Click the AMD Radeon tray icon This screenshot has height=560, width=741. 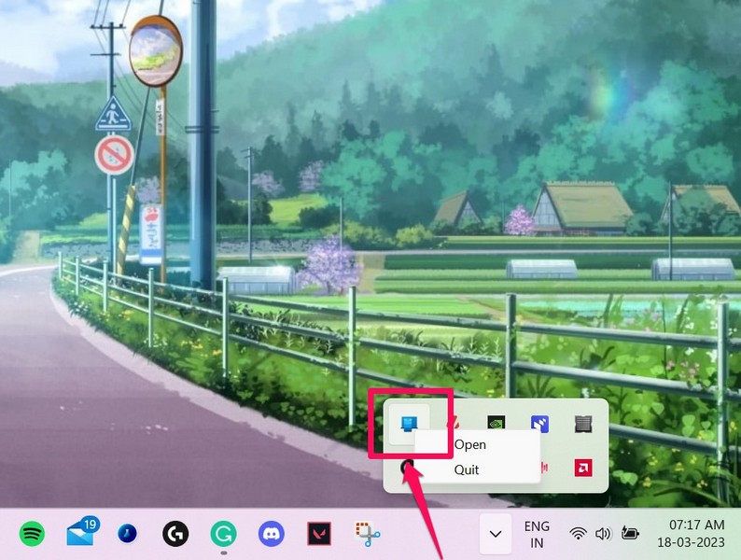(x=584, y=467)
